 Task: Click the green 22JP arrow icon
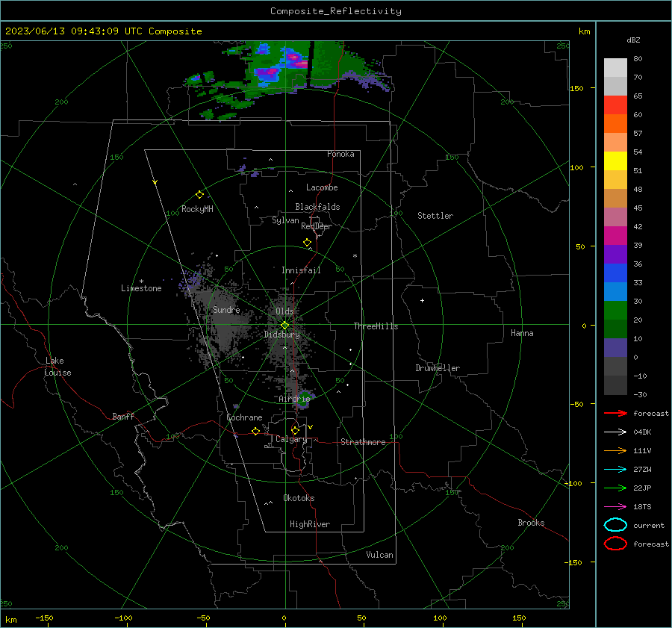pos(615,488)
